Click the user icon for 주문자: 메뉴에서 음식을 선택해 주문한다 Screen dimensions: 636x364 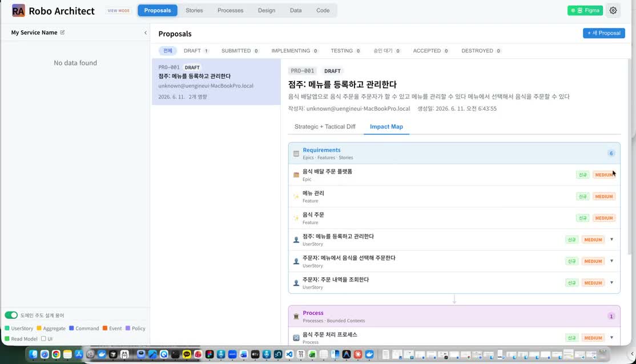pos(296,261)
